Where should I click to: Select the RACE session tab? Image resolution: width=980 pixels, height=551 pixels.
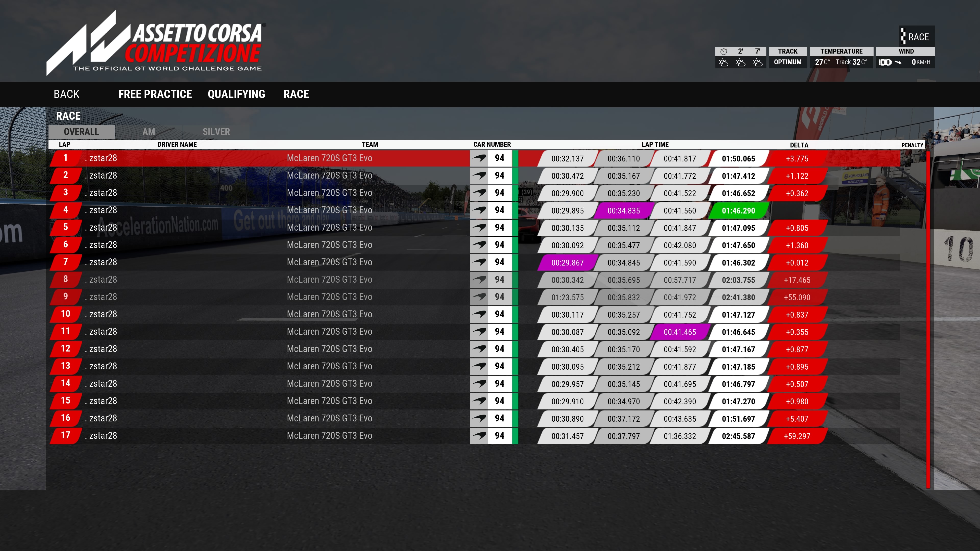click(x=296, y=94)
